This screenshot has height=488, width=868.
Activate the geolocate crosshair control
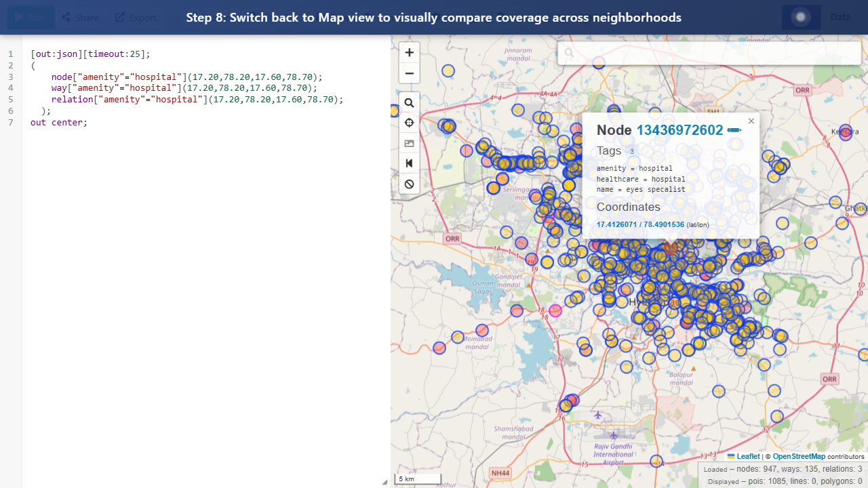coord(409,123)
